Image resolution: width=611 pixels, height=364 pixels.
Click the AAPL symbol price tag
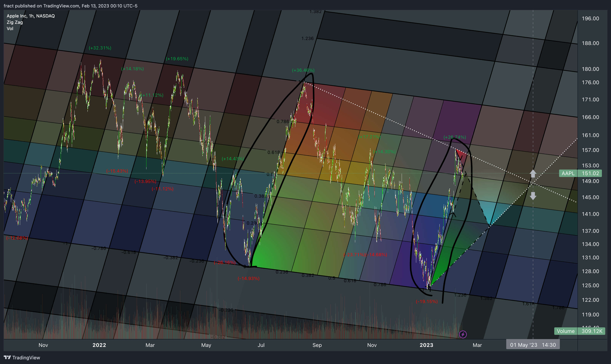click(568, 173)
